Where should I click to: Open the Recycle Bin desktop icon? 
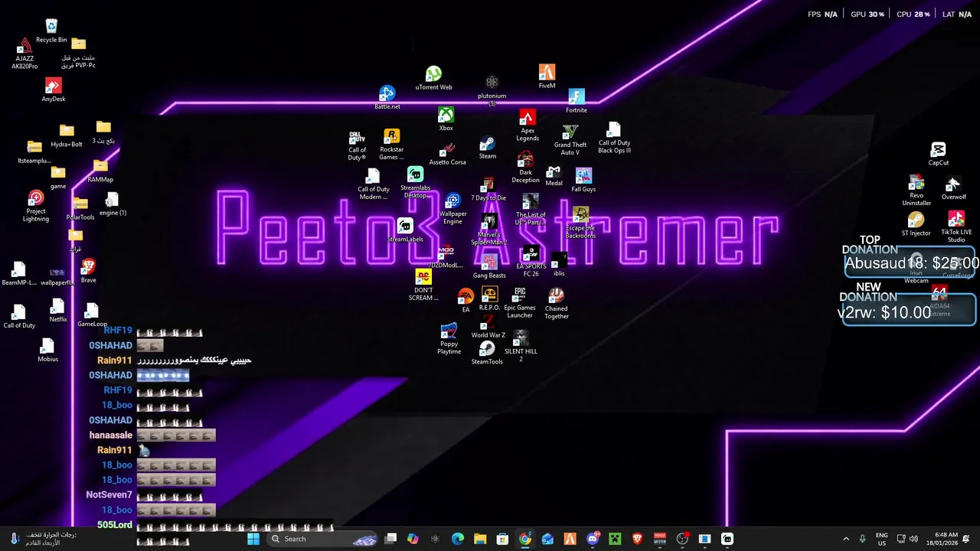tap(51, 31)
